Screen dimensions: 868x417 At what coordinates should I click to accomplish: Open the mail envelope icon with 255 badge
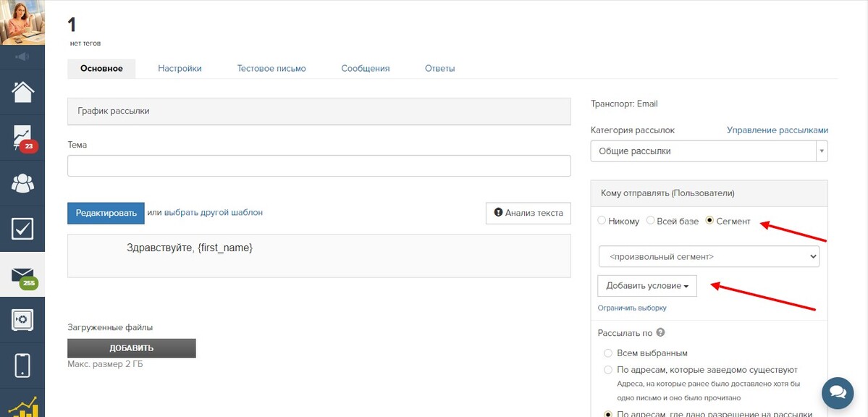pyautogui.click(x=22, y=274)
